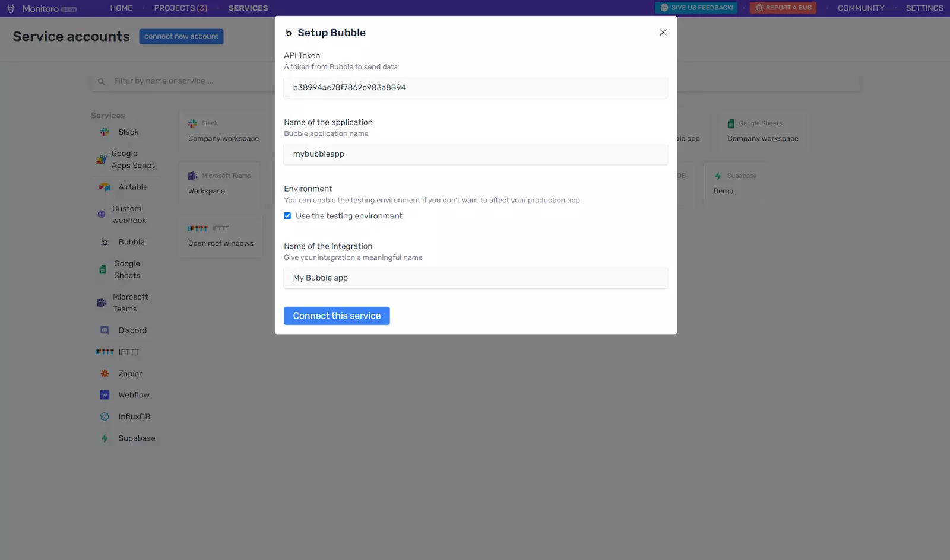950x560 pixels.
Task: Click the feedback chat bubble icon
Action: point(664,8)
